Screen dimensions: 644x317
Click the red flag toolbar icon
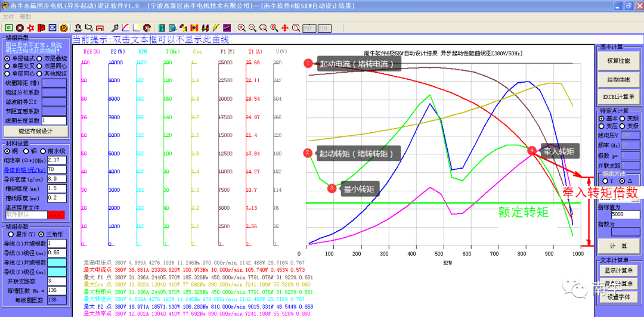click(x=42, y=28)
